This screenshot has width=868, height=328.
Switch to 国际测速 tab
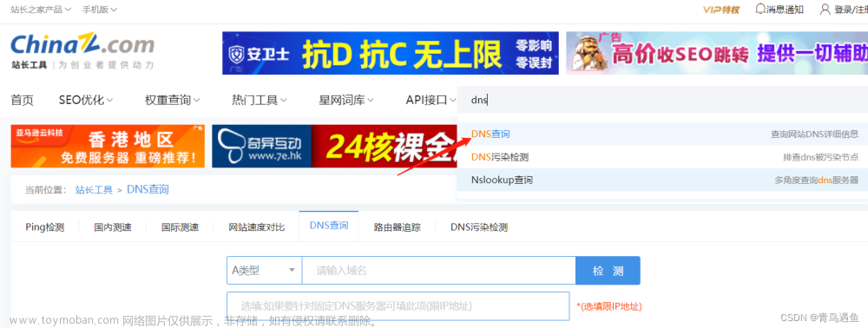tap(180, 226)
